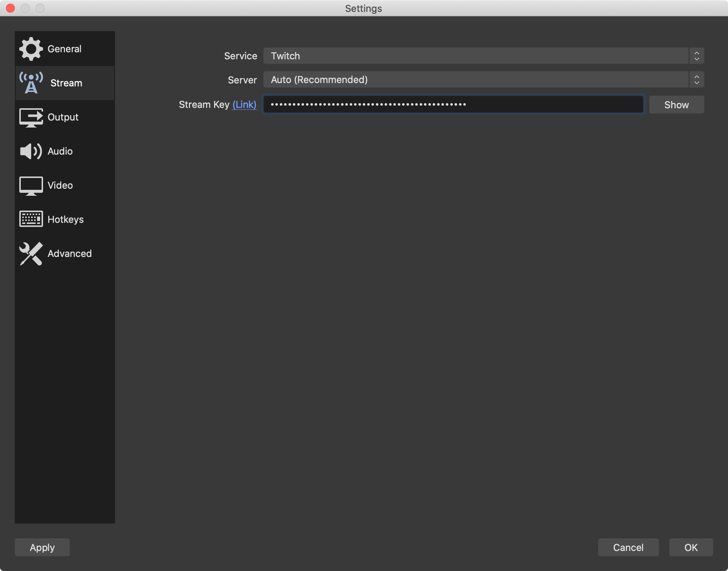Expand the Server Auto (Recommended) dropdown
The width and height of the screenshot is (728, 571).
[x=476, y=80]
